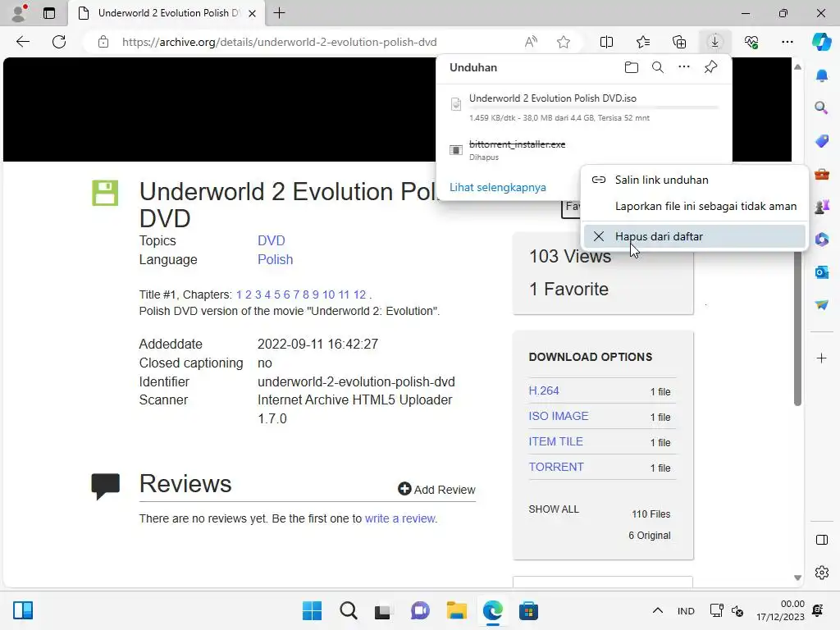Click Lihat selengkapnya link in downloads
The width and height of the screenshot is (840, 630).
[x=498, y=188]
